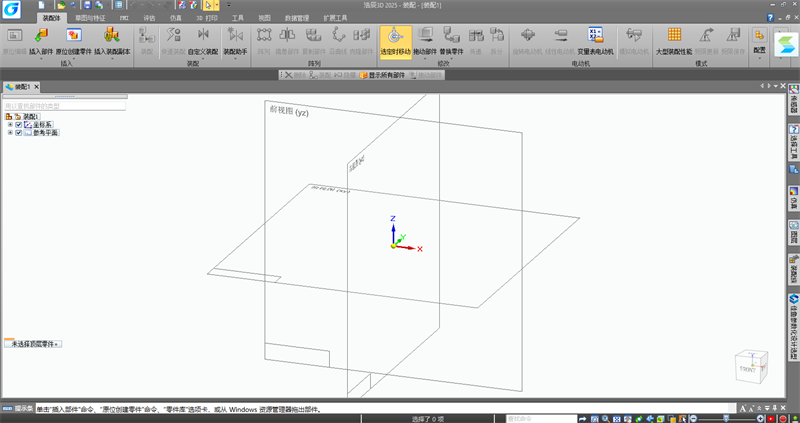Click the select arrow tool in quick access
Image resolution: width=800 pixels, height=423 pixels.
pos(208,5)
